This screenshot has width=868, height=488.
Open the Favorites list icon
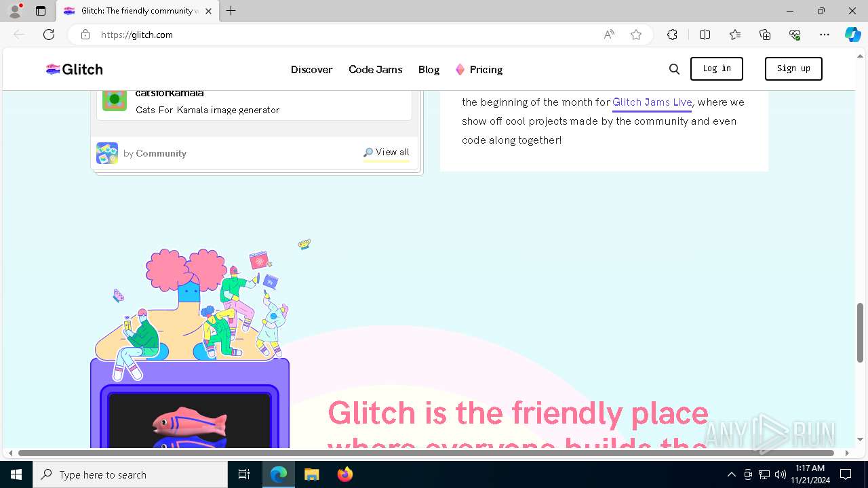tap(735, 35)
